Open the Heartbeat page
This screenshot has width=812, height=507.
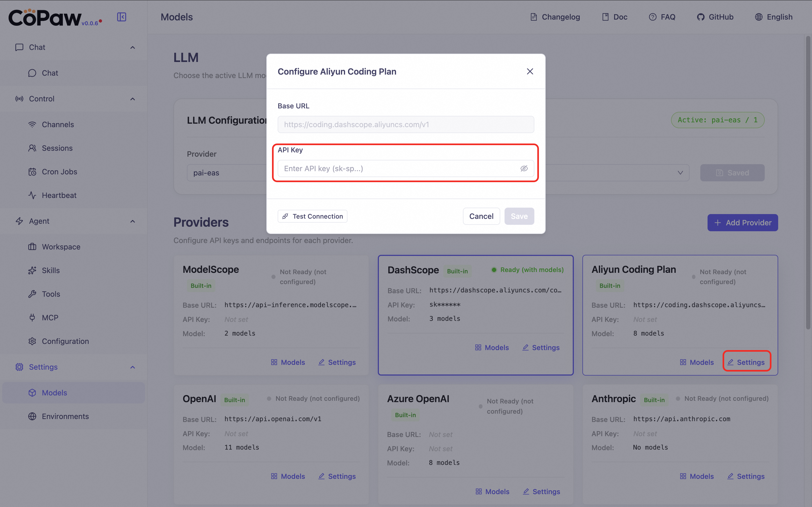pyautogui.click(x=59, y=195)
